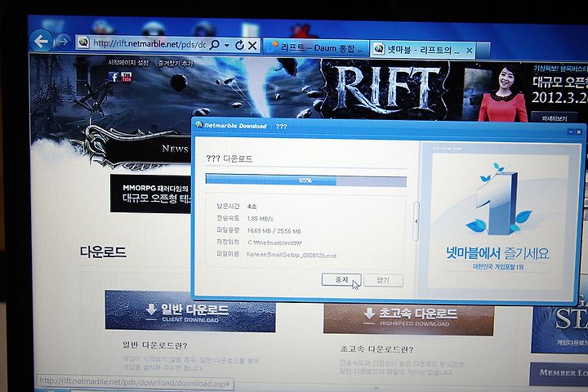Open the NEWS menu item
The image size is (588, 392).
175,149
